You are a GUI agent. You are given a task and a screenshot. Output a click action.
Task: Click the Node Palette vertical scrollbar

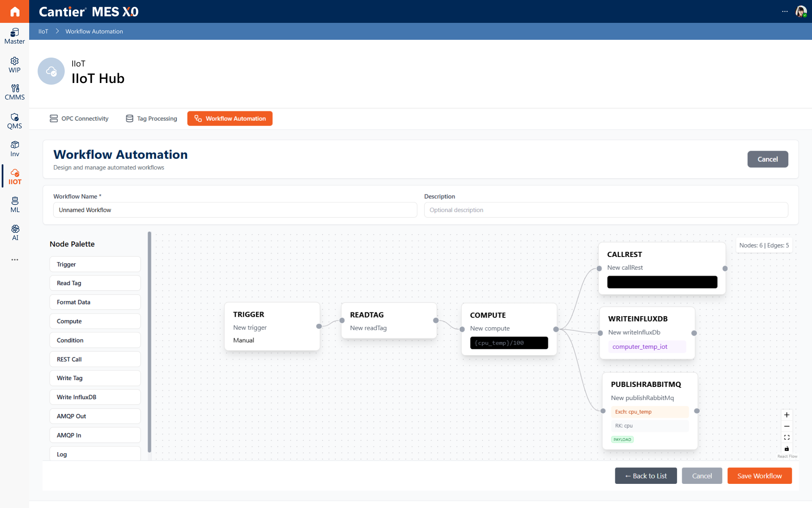(149, 342)
